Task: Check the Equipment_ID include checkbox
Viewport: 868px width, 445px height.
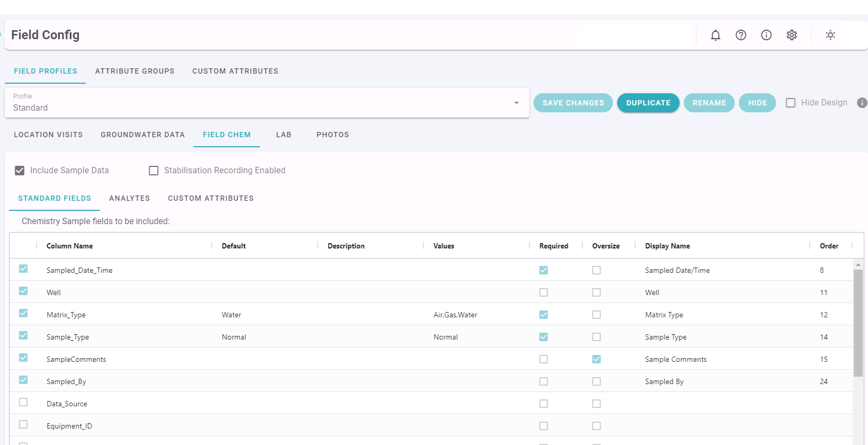Action: tap(23, 424)
